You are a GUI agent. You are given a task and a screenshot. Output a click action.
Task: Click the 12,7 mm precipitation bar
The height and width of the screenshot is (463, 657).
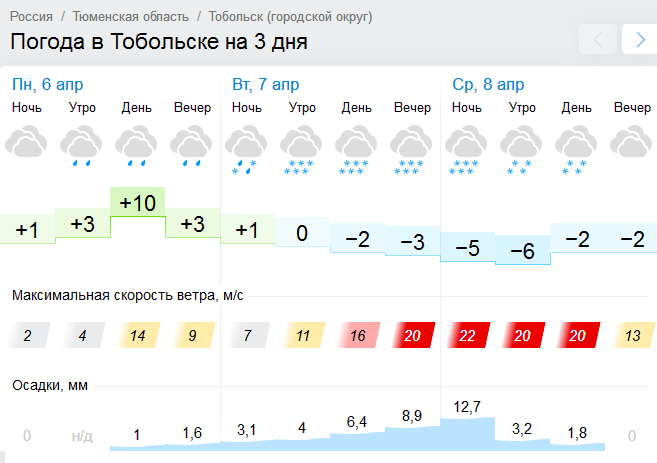click(468, 433)
